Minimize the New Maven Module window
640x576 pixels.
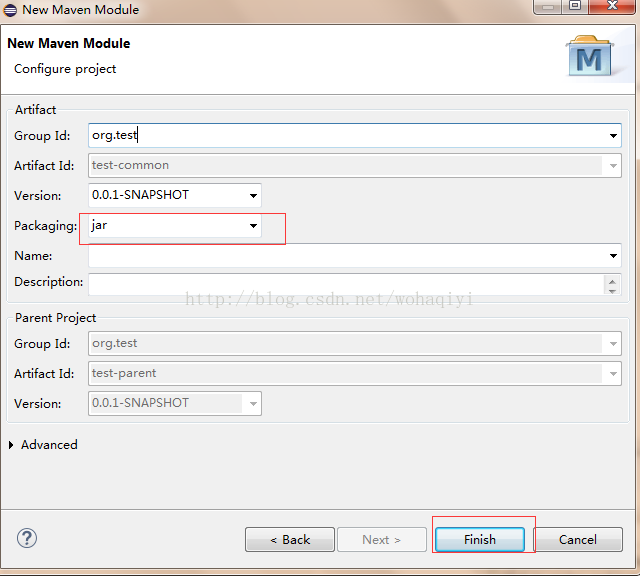coord(548,6)
